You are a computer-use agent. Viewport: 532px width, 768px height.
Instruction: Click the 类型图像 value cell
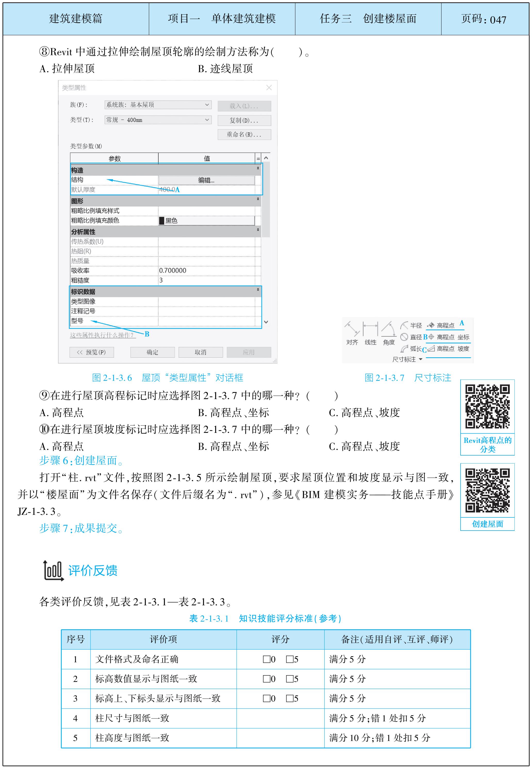tap(206, 302)
